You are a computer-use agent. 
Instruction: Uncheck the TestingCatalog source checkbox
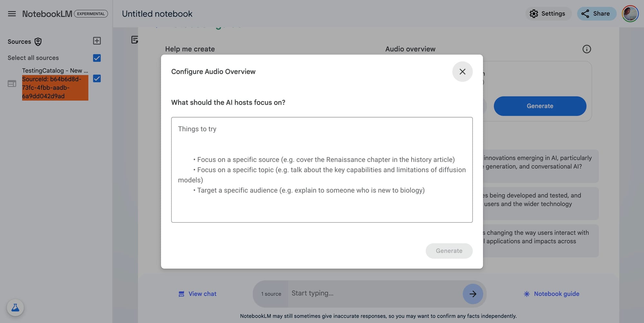coord(97,79)
